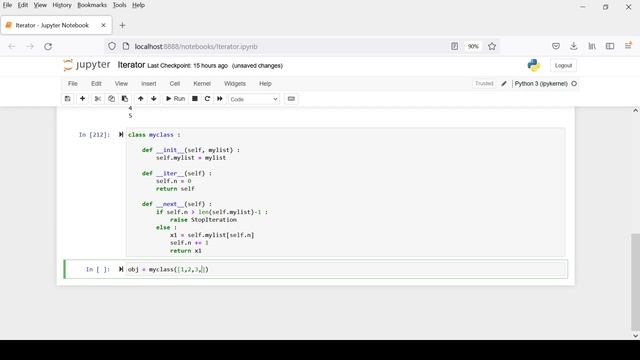Cut selected cells with scissors icon

point(98,99)
